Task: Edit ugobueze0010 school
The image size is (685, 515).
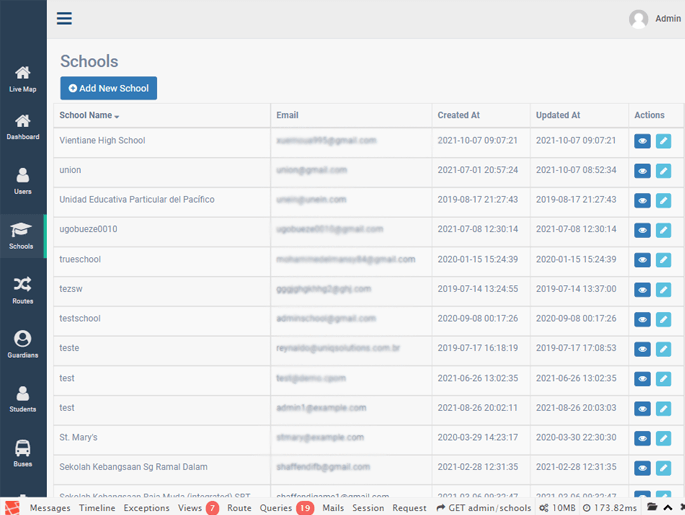Action: point(663,230)
